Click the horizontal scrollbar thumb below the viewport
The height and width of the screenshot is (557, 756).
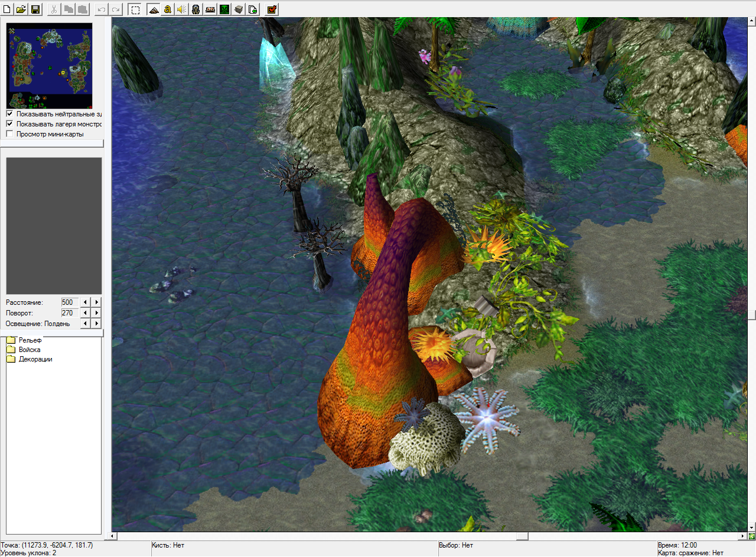(x=522, y=536)
